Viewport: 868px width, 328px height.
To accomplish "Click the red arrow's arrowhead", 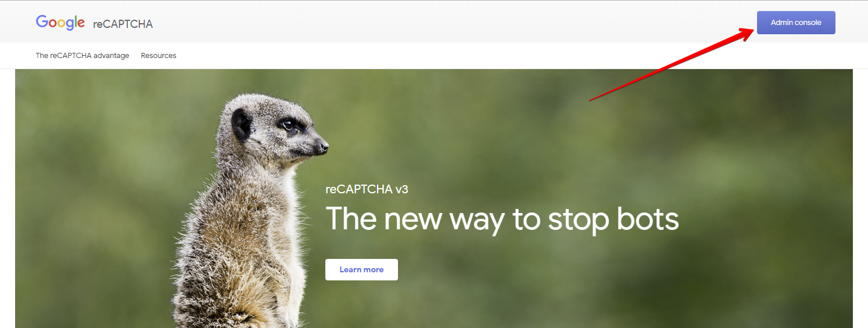I will pyautogui.click(x=747, y=34).
